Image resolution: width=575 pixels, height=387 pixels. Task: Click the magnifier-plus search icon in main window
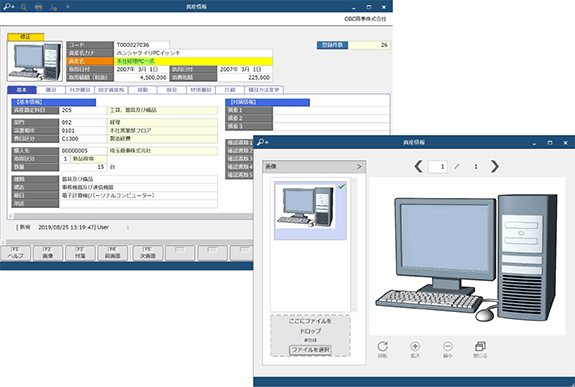(x=9, y=7)
